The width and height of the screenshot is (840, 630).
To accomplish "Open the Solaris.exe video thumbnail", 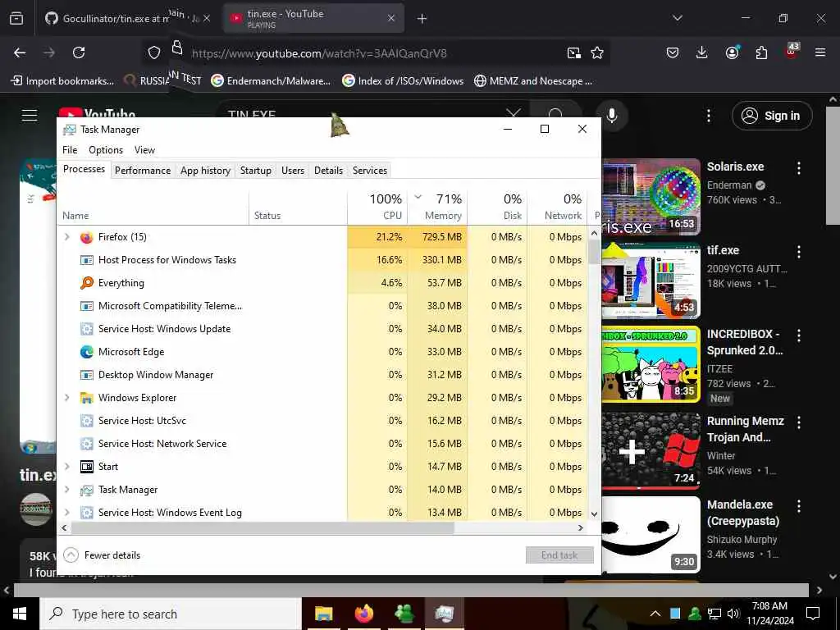I will click(651, 197).
